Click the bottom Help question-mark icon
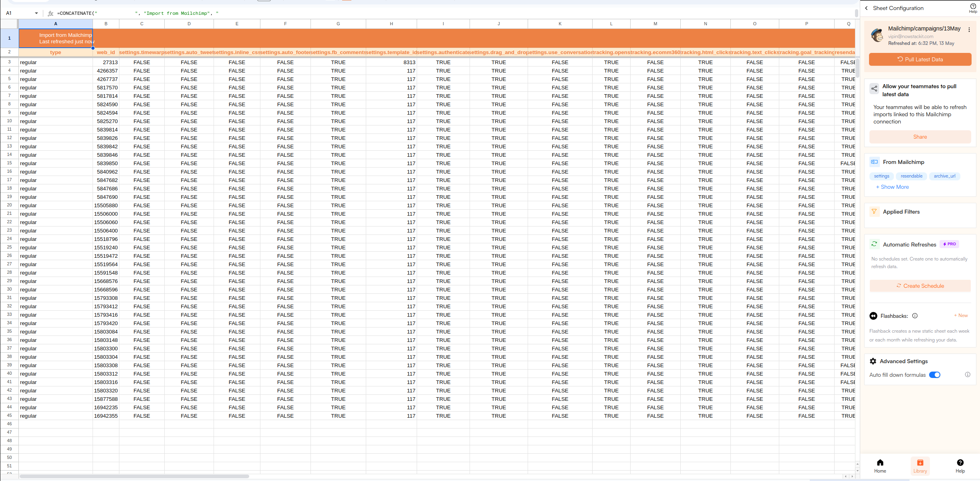Image resolution: width=980 pixels, height=481 pixels. [960, 463]
